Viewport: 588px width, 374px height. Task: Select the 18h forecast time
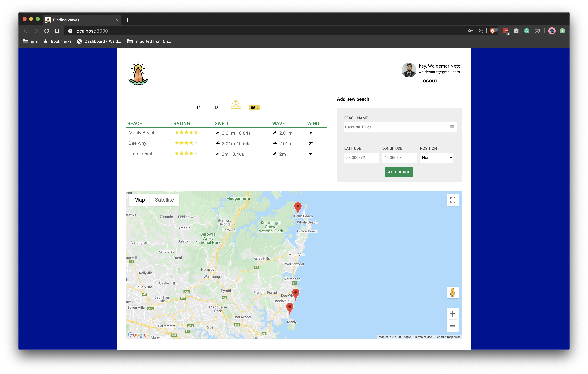click(x=217, y=108)
